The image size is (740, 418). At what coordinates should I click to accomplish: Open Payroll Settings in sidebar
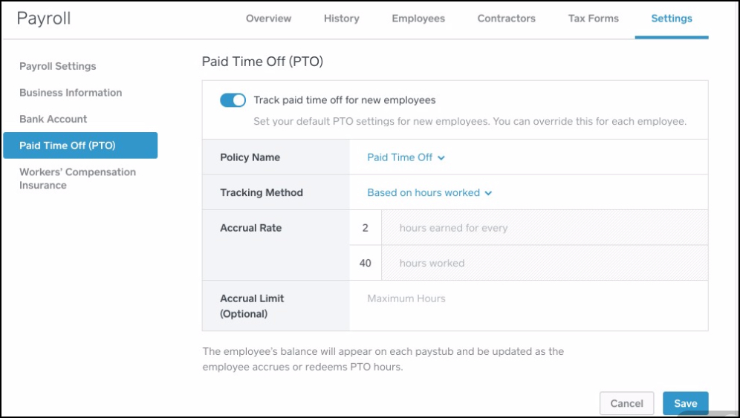(58, 66)
